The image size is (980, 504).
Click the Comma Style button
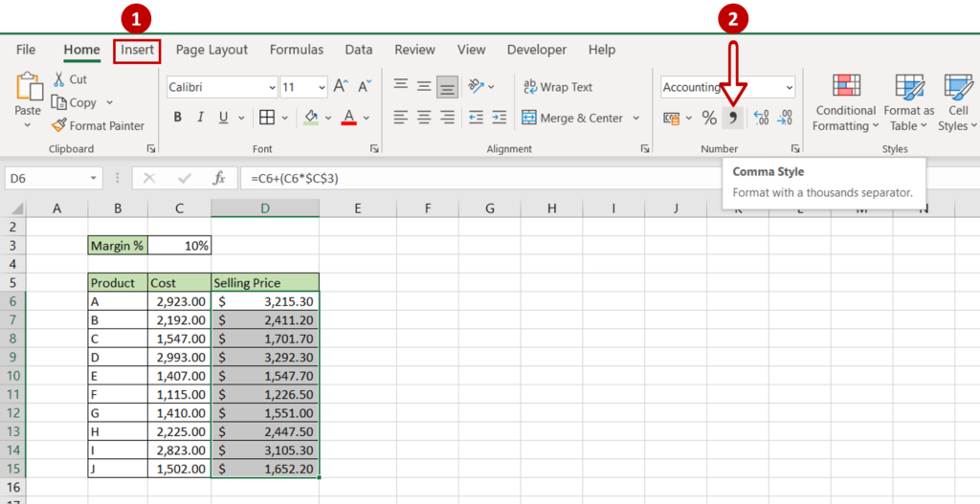pos(733,119)
